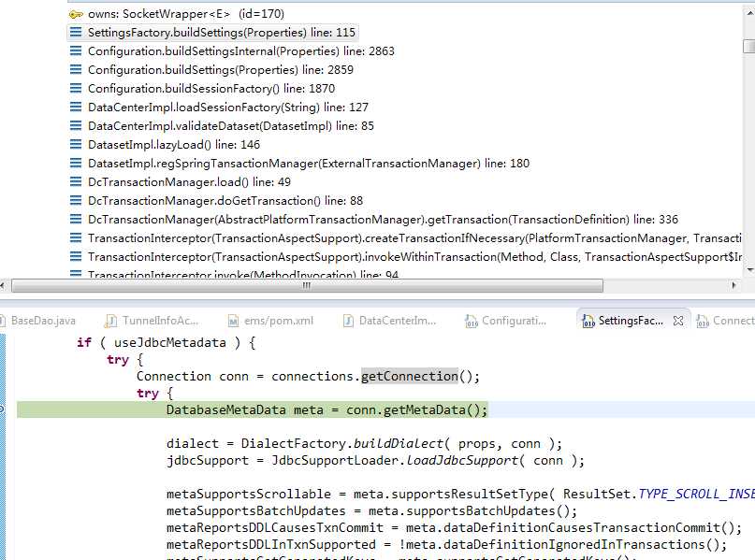Click the metaReportsDDLInTxnSupported assignment line
The height and width of the screenshot is (560, 755).
coord(446,545)
